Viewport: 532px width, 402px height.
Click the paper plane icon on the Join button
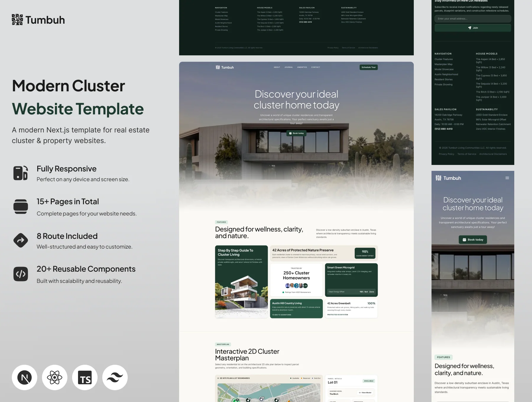pos(470,28)
